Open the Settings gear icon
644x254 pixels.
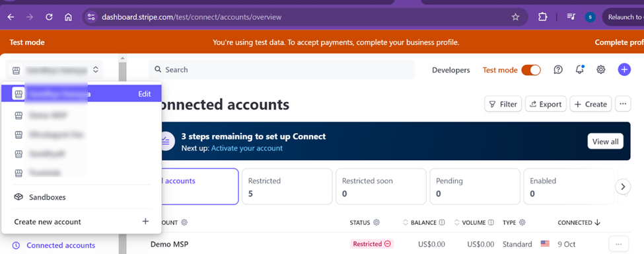coord(601,70)
